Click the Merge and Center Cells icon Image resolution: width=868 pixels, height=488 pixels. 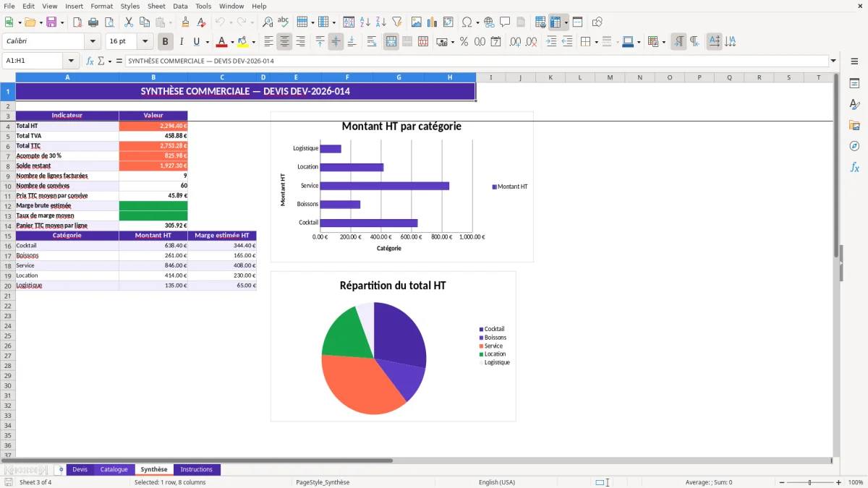(x=391, y=42)
